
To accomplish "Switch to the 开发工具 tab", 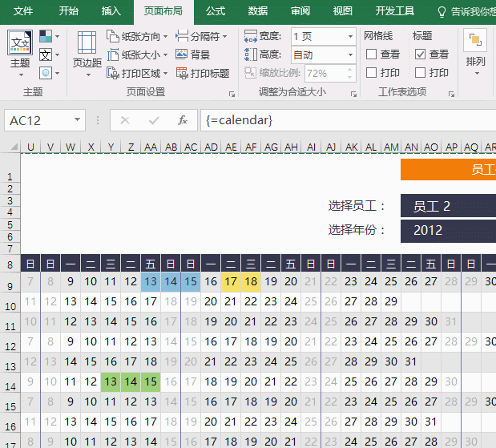I will coord(395,11).
